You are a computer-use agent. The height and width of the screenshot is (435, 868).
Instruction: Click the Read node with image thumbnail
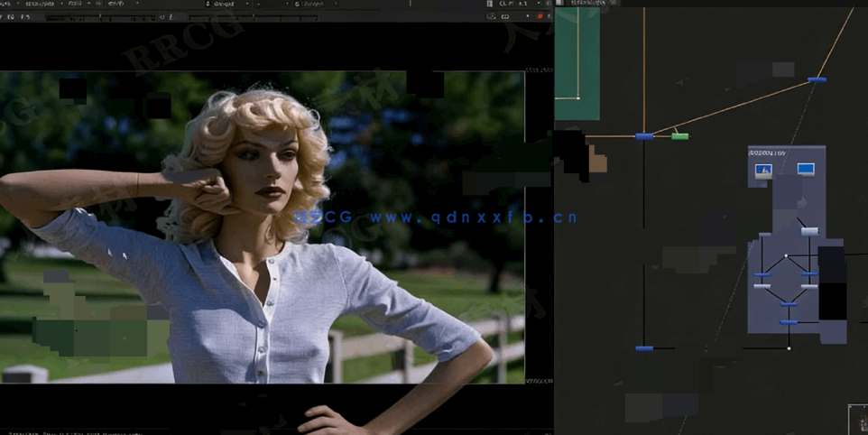tap(763, 171)
